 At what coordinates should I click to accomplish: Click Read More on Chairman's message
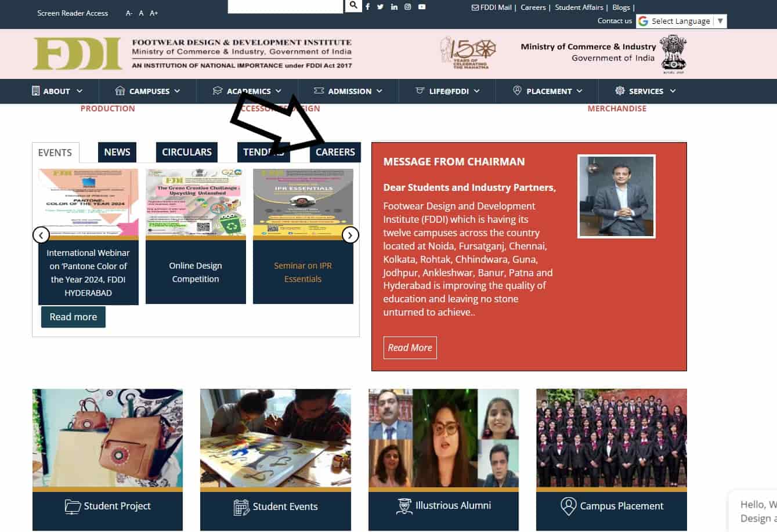[410, 347]
